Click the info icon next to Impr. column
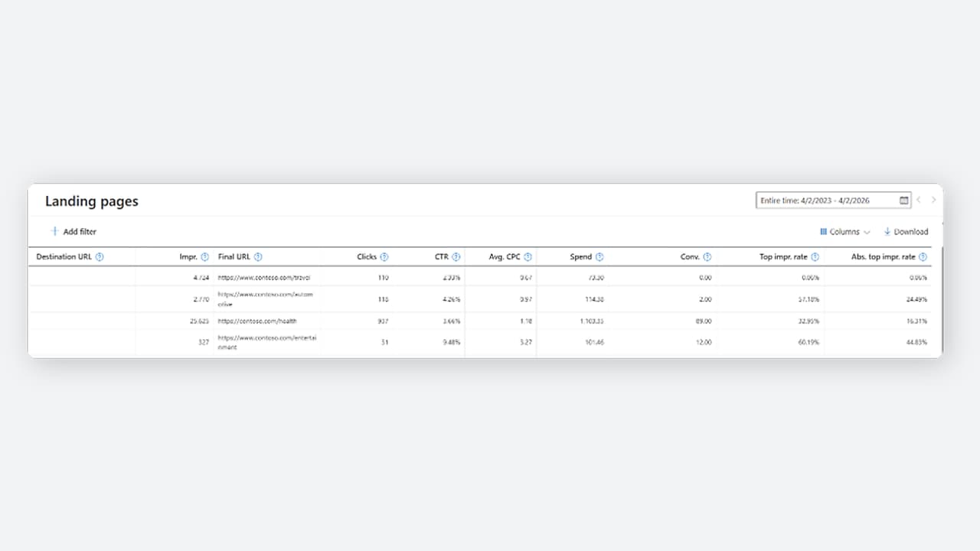 pyautogui.click(x=204, y=257)
